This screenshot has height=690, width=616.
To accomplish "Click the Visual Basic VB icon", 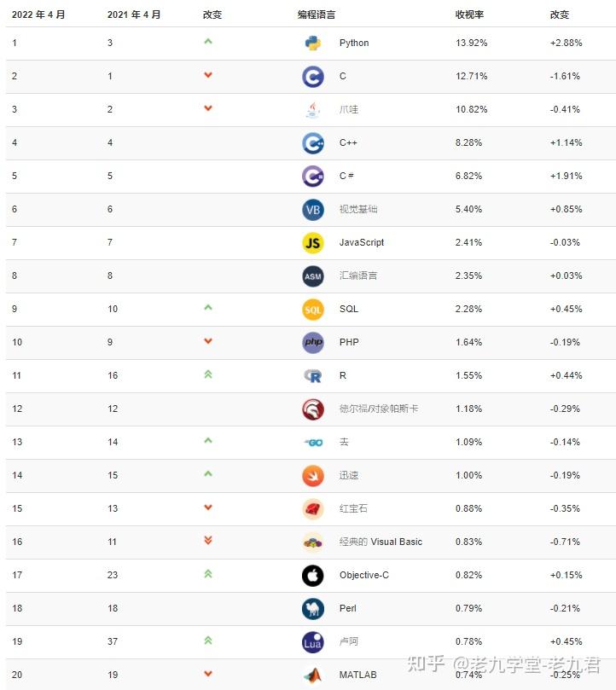I will click(313, 210).
